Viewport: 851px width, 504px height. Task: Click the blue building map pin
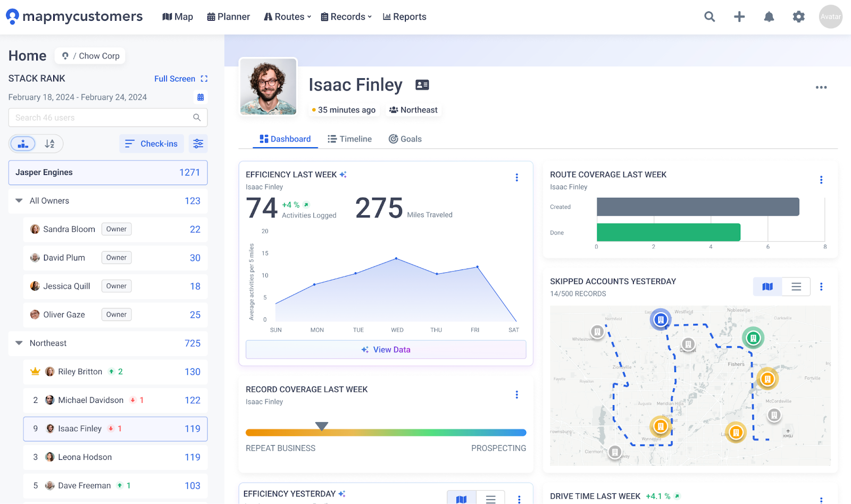coord(661,320)
